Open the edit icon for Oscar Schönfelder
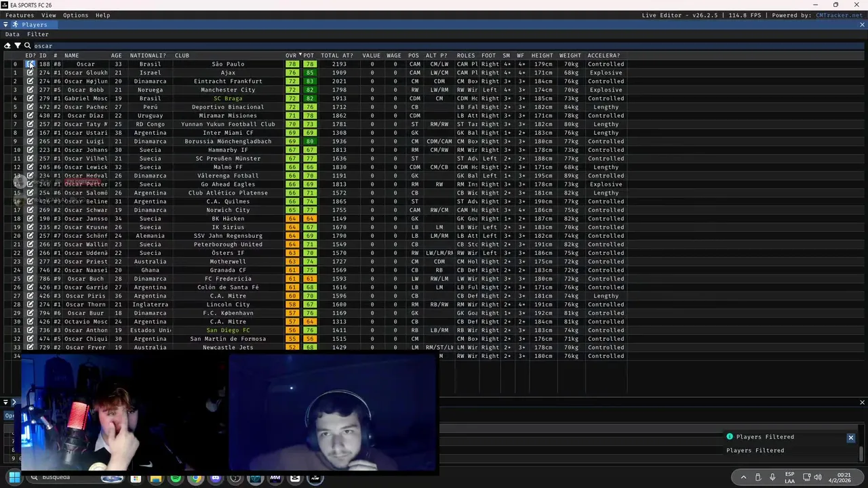Screen dimensions: 868x488 (30, 236)
